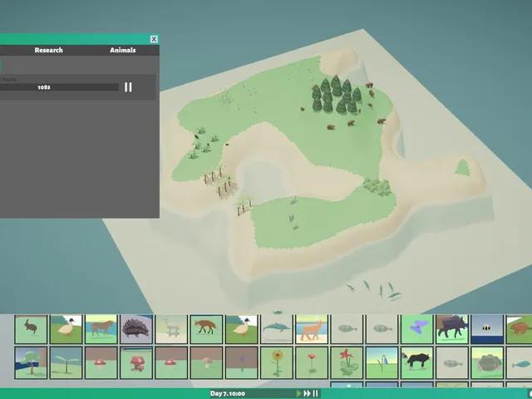
Task: Click the school of fish in water
Action: click(x=375, y=291)
